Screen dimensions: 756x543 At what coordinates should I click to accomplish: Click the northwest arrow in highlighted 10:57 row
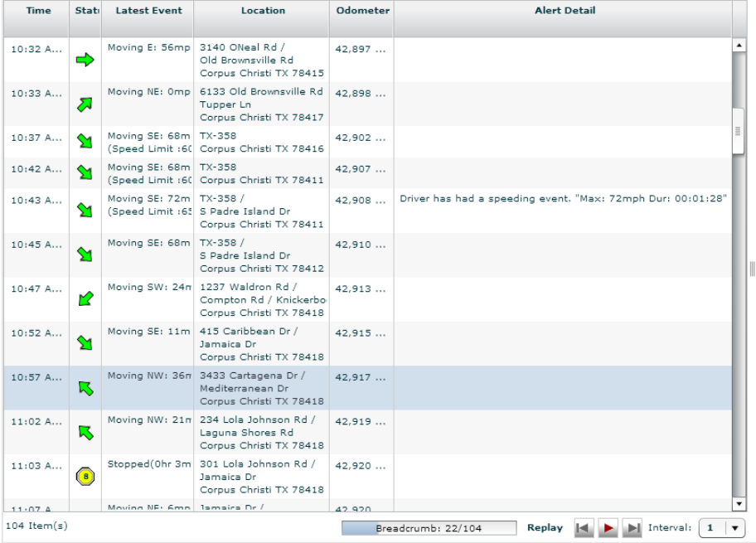coord(85,388)
